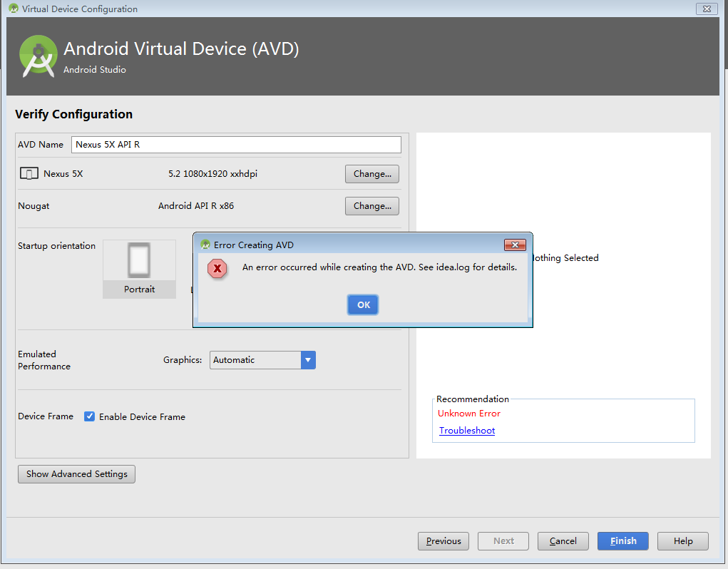Click Show Advanced Settings button
The image size is (728, 569).
(76, 474)
